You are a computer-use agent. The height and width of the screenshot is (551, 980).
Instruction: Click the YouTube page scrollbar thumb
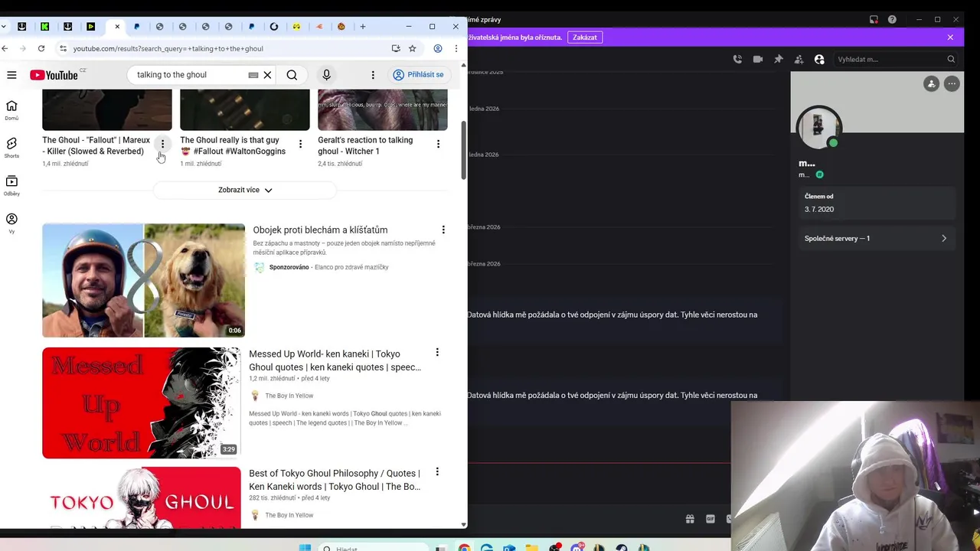[463, 149]
